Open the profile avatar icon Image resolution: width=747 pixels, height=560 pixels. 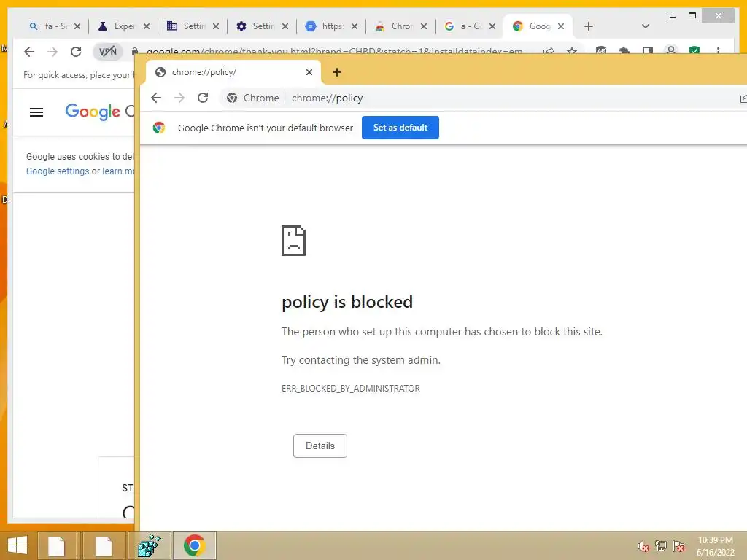click(x=671, y=50)
